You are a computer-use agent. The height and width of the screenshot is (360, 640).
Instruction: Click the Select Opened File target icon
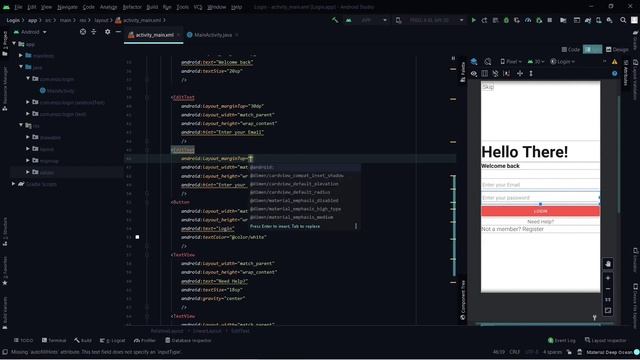(83, 32)
